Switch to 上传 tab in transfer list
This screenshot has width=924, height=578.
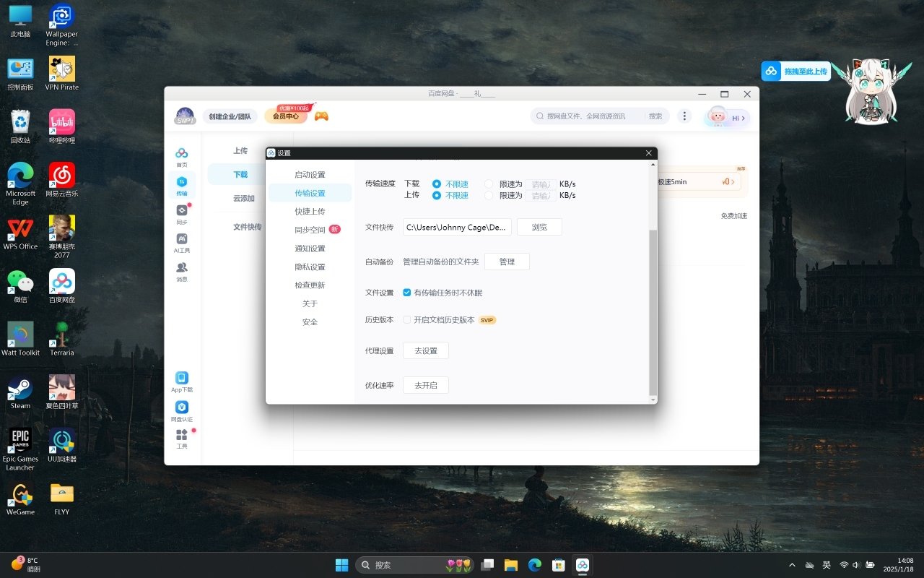point(240,151)
